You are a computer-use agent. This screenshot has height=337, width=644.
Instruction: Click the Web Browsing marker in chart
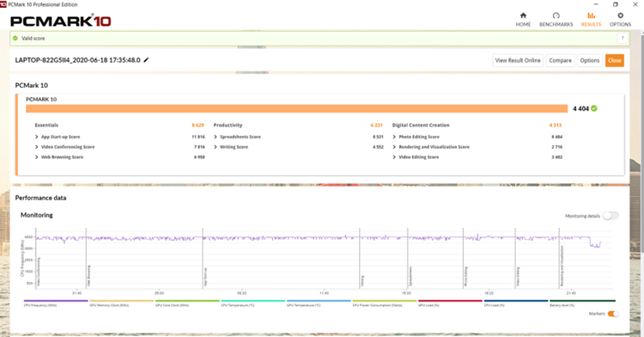(x=88, y=275)
